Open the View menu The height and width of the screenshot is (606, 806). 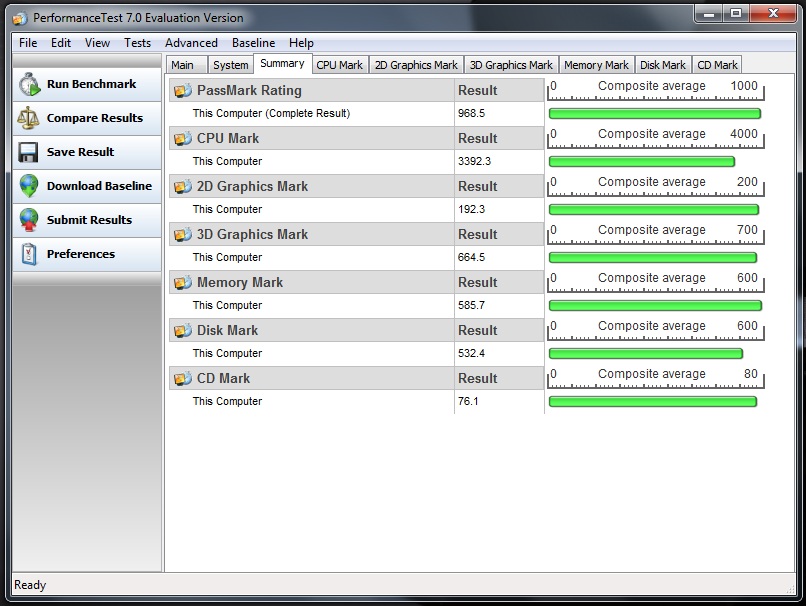tap(97, 43)
